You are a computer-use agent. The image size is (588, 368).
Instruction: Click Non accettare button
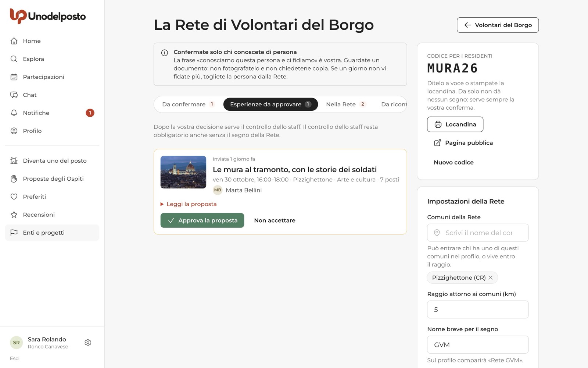(x=275, y=220)
